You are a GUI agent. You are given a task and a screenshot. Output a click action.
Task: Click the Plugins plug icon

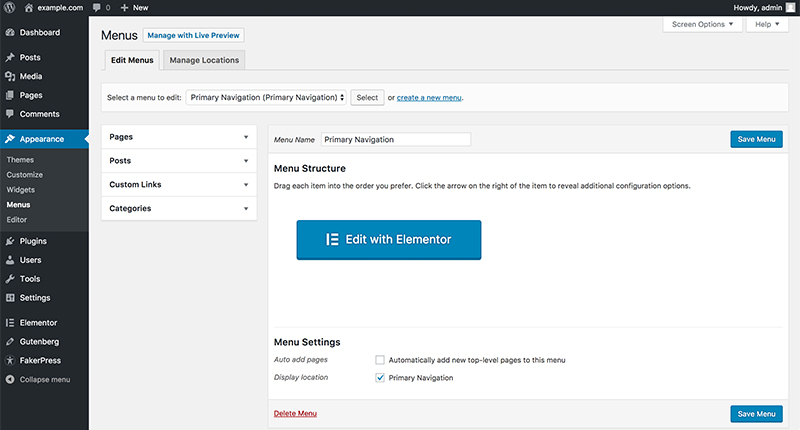pyautogui.click(x=10, y=241)
